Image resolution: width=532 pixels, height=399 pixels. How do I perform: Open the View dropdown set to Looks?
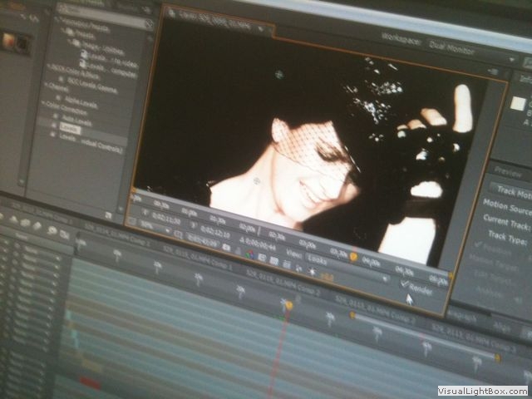pyautogui.click(x=318, y=259)
